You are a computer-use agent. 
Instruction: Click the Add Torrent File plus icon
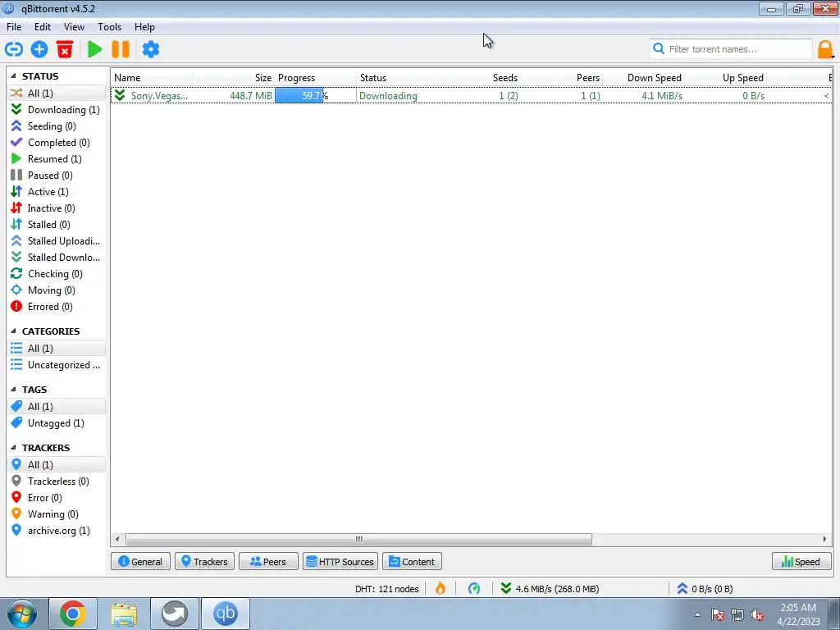[39, 49]
